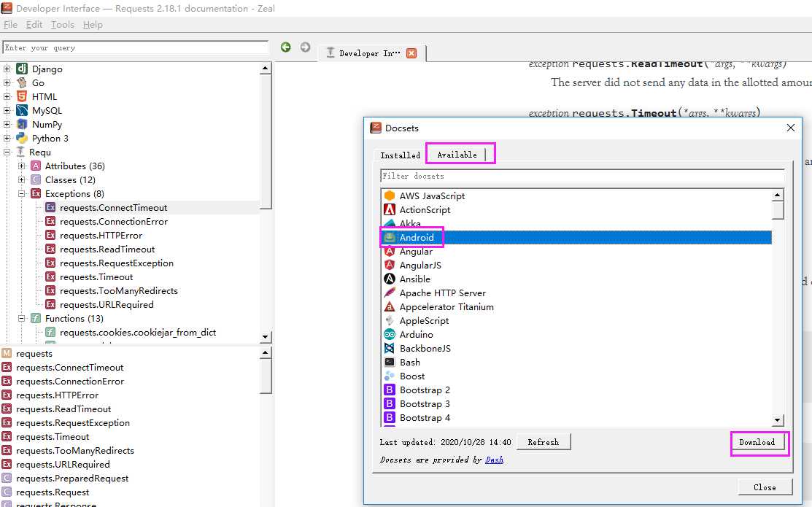This screenshot has width=812, height=507.
Task: Open the Help menu
Action: coord(93,24)
